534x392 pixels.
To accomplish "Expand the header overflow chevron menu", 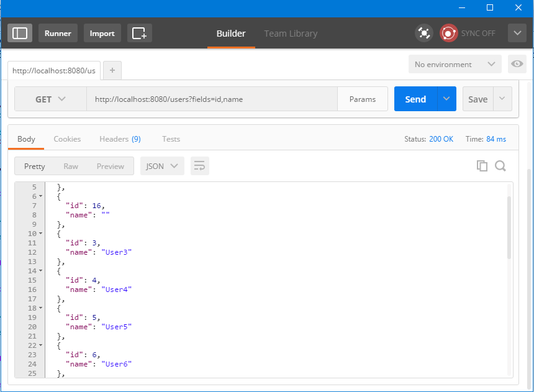I will (x=517, y=33).
